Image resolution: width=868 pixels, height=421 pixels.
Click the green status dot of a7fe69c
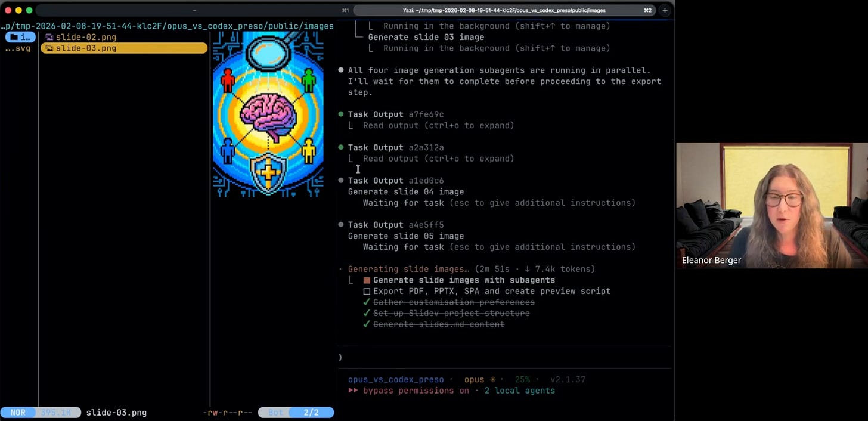[x=341, y=114]
